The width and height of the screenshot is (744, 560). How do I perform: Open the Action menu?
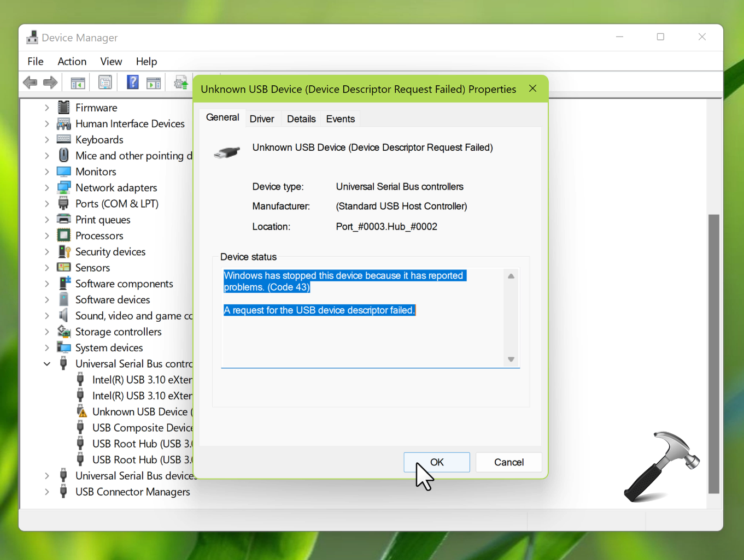pos(72,61)
